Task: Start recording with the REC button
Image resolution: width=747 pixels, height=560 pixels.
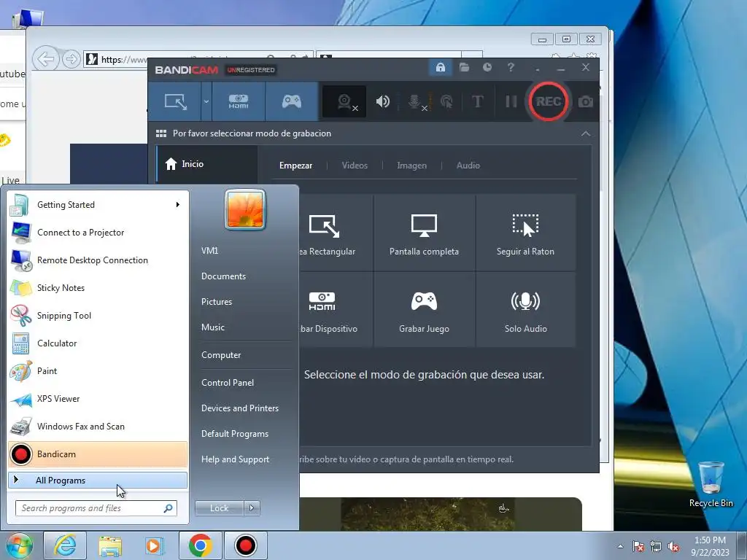Action: tap(549, 101)
